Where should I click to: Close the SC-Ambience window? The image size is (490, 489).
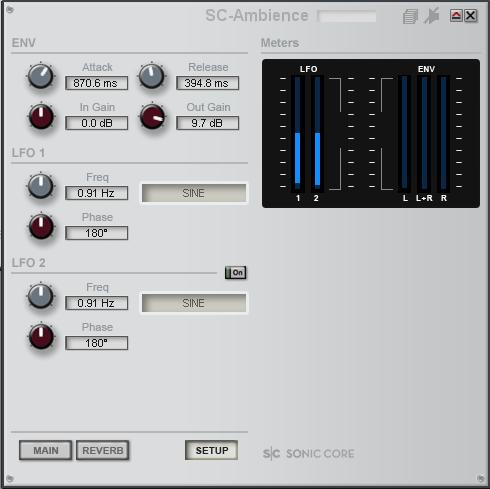(x=471, y=16)
